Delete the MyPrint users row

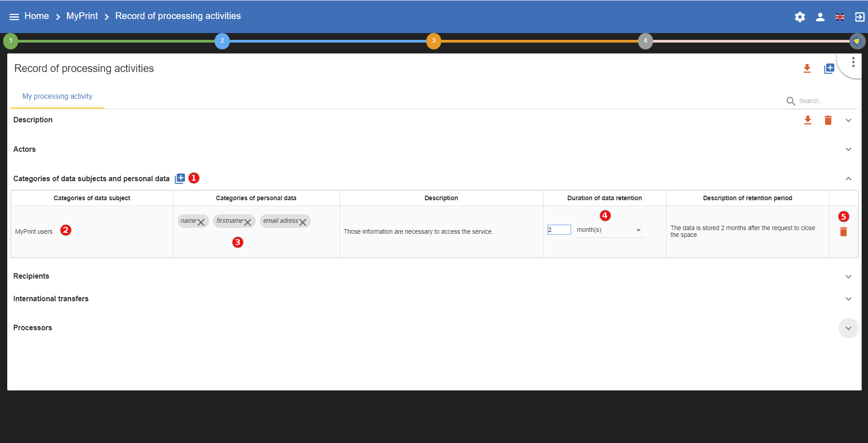click(x=844, y=232)
